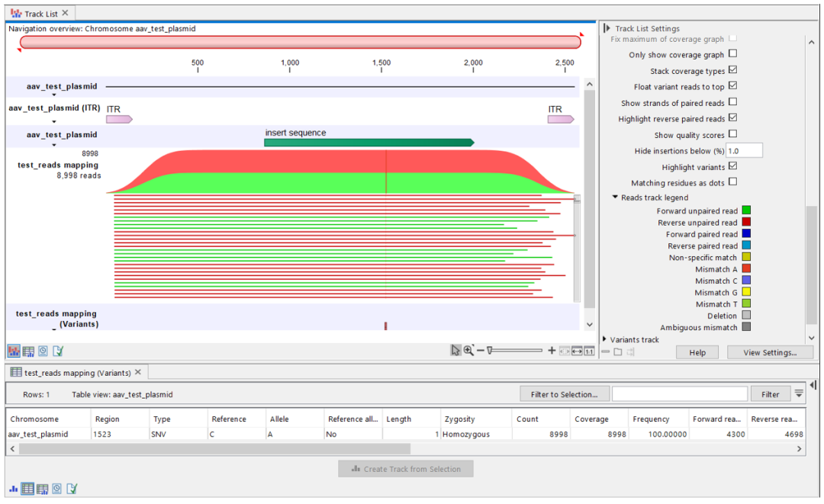Expand the Variants track section

(x=605, y=339)
